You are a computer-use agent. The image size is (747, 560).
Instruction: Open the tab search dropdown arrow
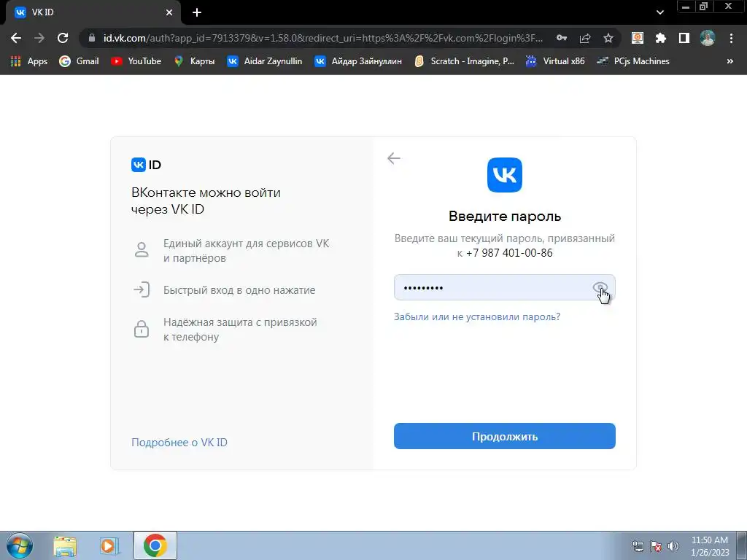tap(659, 12)
